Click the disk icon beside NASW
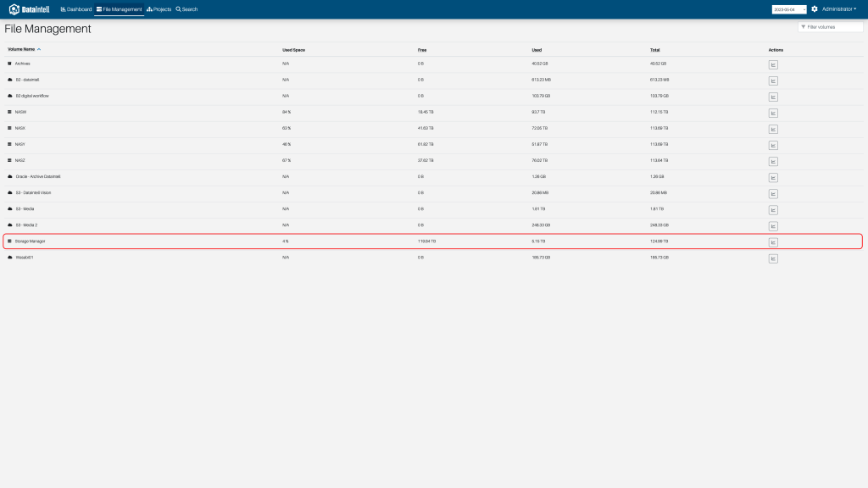Screen dimensions: 868x488 click(x=9, y=112)
